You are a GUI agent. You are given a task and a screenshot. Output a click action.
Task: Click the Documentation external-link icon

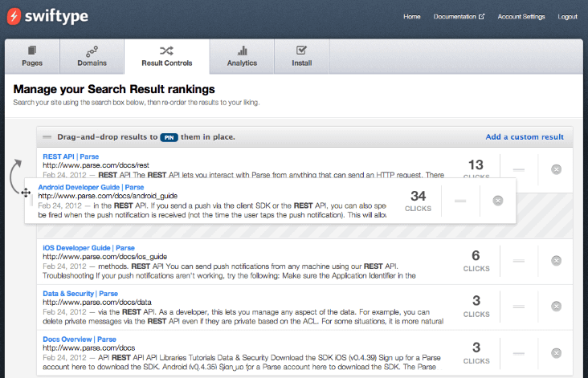[481, 17]
